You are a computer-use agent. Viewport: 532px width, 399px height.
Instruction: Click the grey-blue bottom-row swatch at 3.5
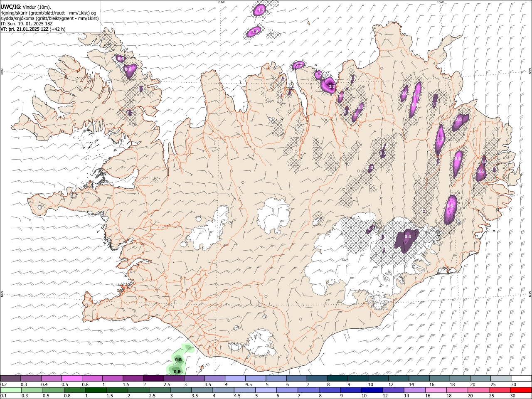202,390
